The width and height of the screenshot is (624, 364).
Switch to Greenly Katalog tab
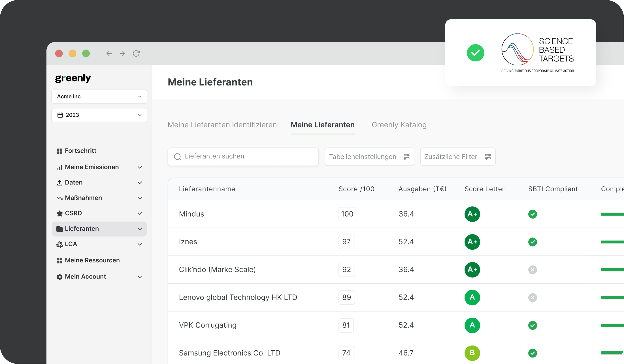[399, 125]
